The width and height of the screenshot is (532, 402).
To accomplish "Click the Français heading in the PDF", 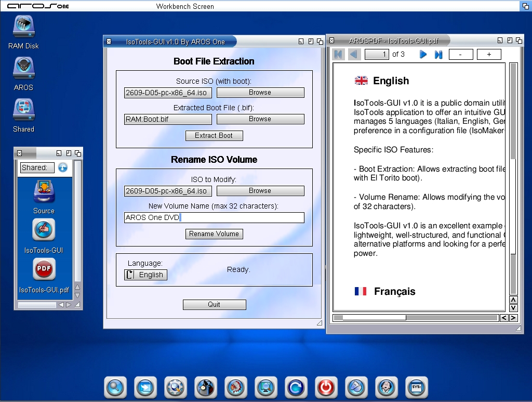I will point(395,291).
